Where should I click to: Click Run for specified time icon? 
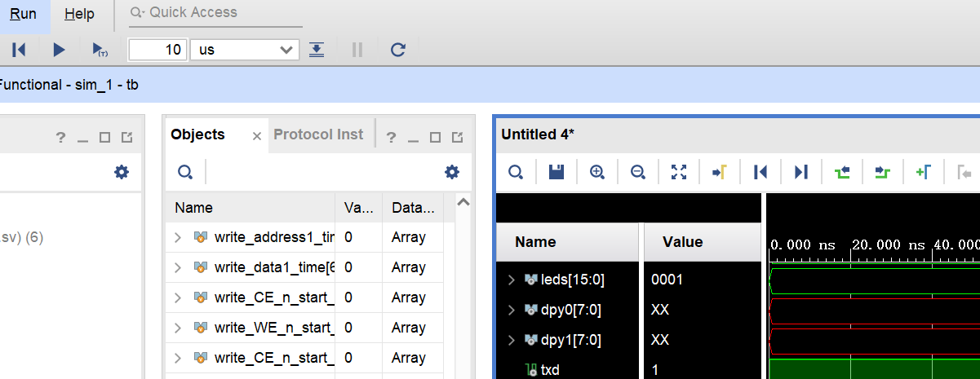(x=100, y=50)
